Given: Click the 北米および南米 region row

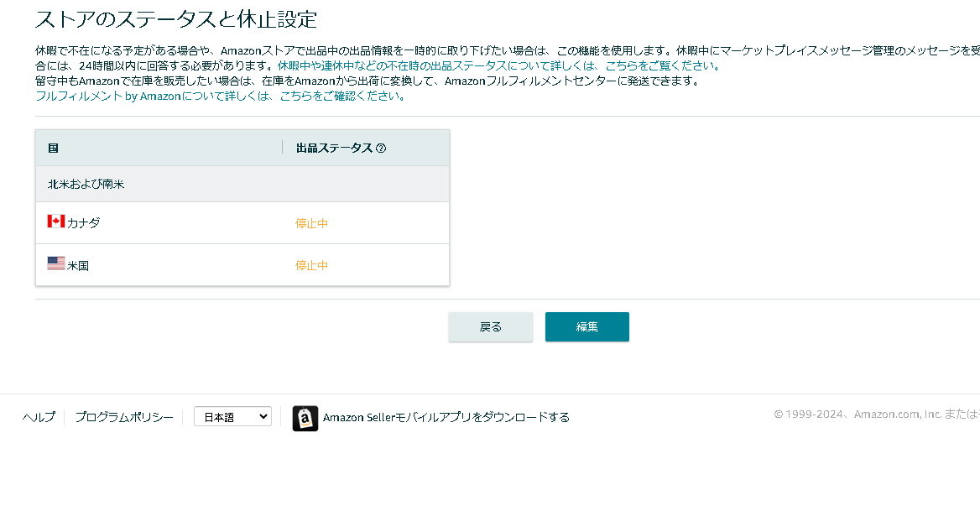Looking at the screenshot, I should pyautogui.click(x=242, y=185).
